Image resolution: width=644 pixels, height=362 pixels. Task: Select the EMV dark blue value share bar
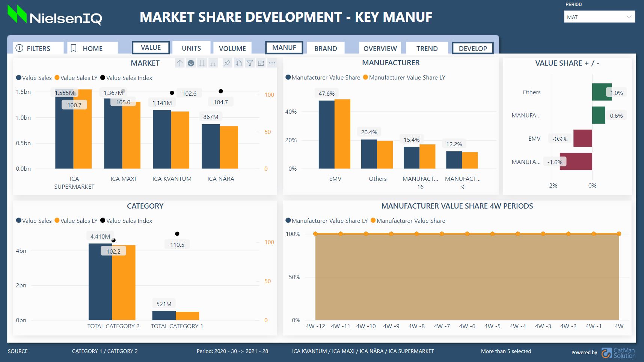(326, 134)
